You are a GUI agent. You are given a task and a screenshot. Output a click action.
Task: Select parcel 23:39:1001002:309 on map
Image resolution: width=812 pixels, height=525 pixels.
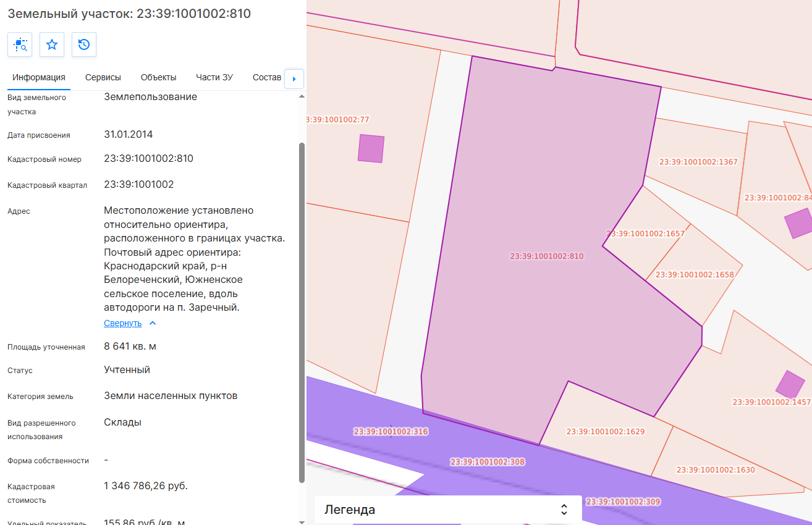pyautogui.click(x=624, y=502)
